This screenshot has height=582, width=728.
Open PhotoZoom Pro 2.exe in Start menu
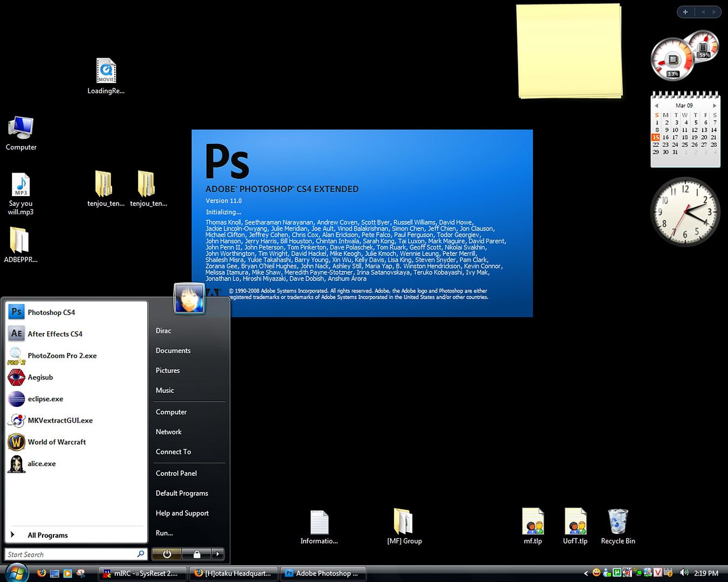(x=76, y=356)
